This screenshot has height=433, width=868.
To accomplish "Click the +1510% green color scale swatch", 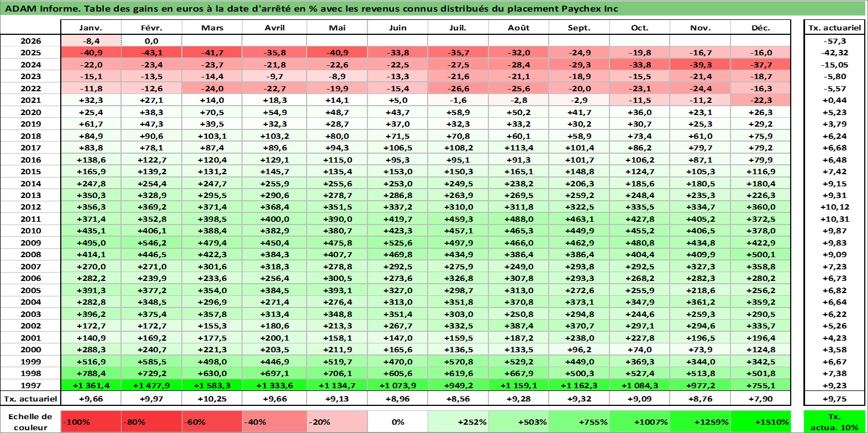I will click(x=760, y=421).
